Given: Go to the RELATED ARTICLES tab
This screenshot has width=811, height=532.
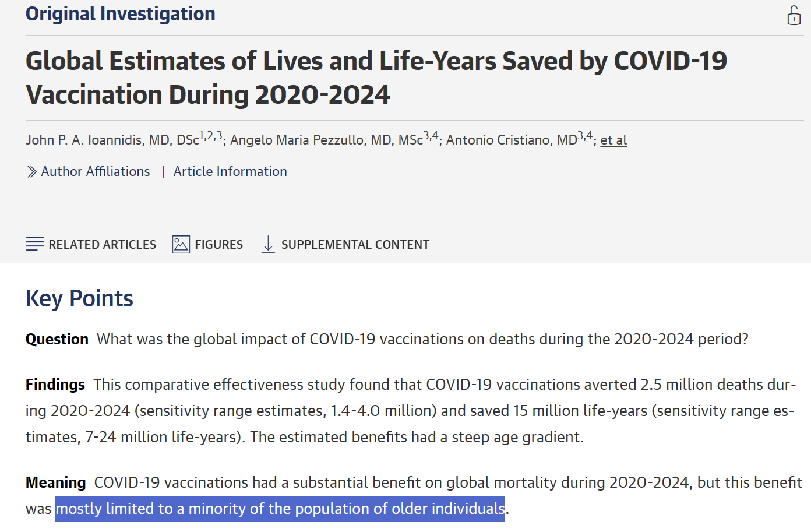Looking at the screenshot, I should [91, 244].
